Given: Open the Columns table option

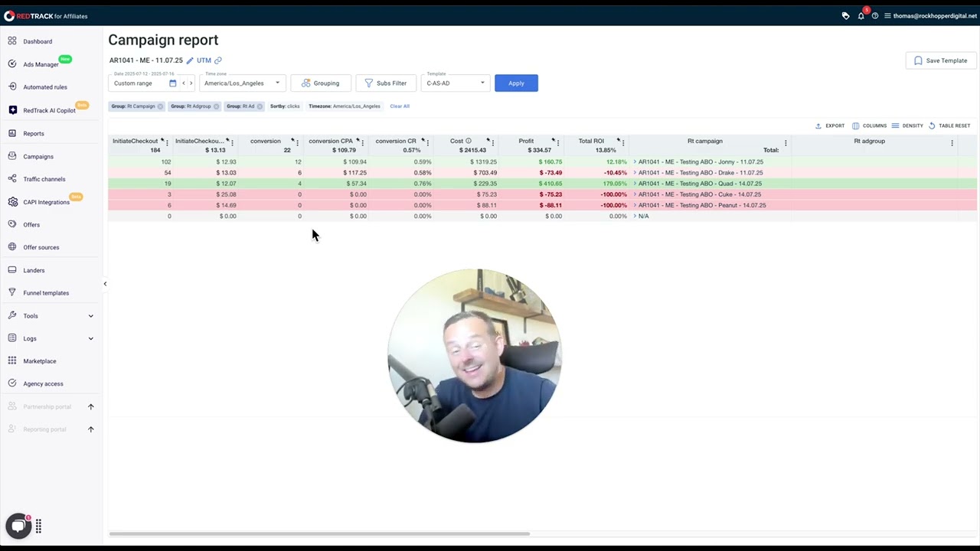Looking at the screenshot, I should point(869,126).
